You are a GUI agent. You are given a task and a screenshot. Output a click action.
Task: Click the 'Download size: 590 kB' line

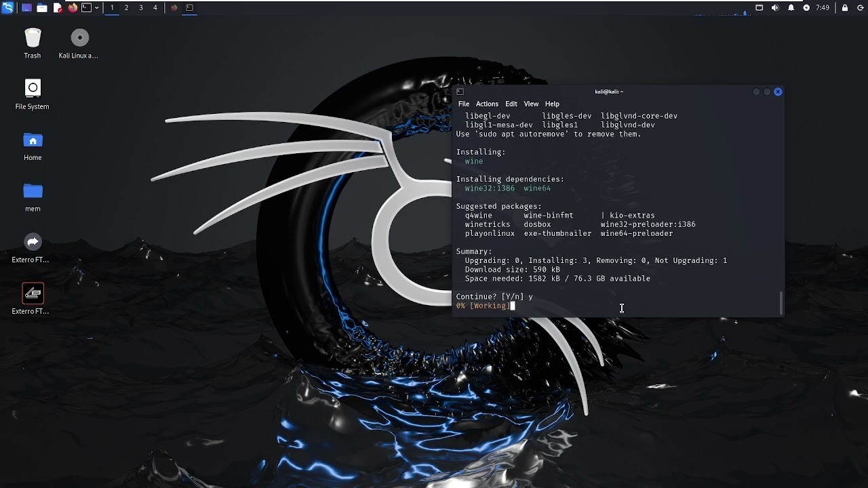click(x=512, y=270)
